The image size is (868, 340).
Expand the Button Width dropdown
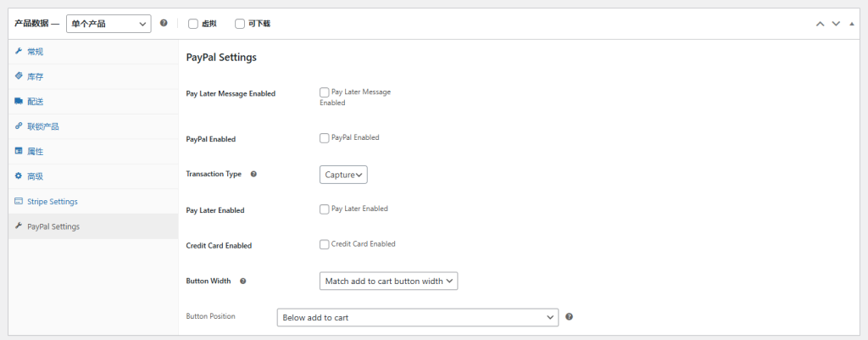388,281
